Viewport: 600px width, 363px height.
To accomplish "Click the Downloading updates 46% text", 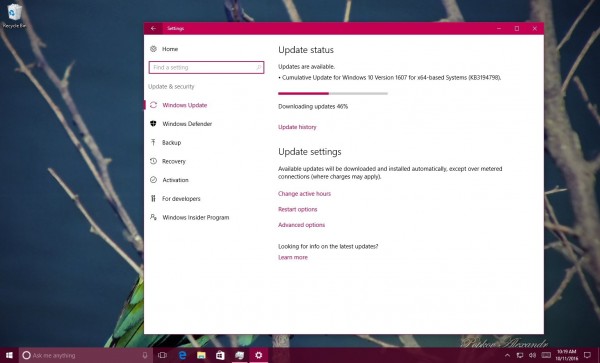I will (x=313, y=107).
